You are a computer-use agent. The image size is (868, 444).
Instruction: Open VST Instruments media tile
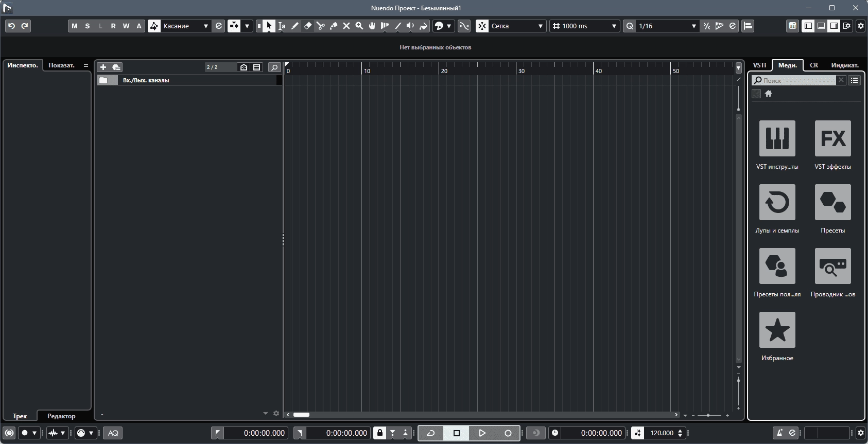[x=777, y=138]
